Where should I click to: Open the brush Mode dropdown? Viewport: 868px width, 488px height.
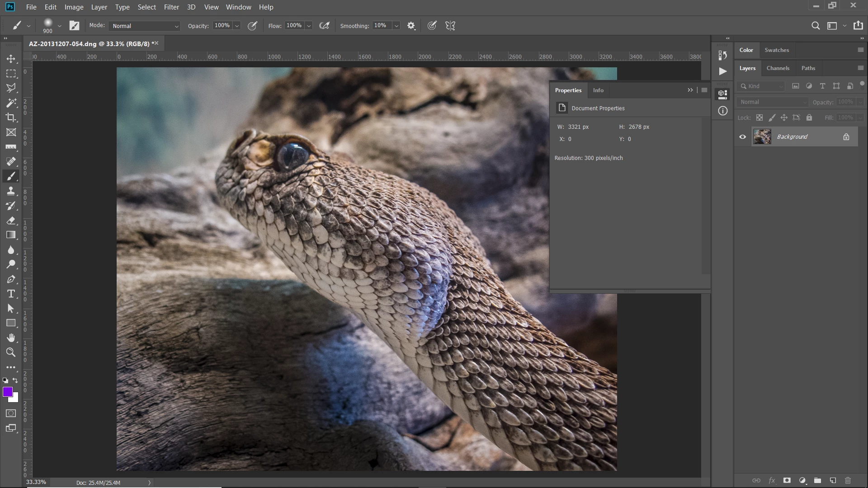(x=144, y=26)
